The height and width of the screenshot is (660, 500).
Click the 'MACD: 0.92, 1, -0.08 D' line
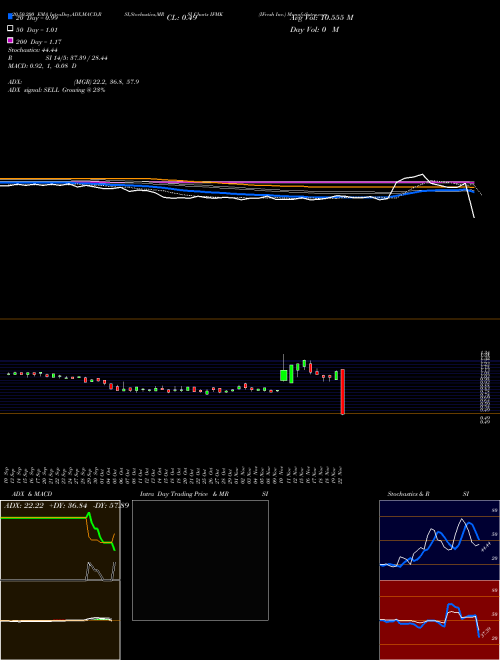42,66
